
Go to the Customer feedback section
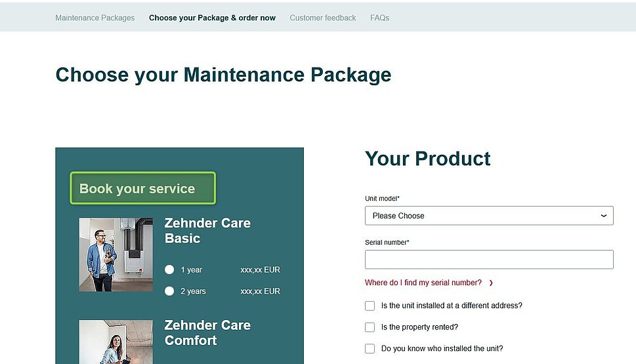point(322,18)
